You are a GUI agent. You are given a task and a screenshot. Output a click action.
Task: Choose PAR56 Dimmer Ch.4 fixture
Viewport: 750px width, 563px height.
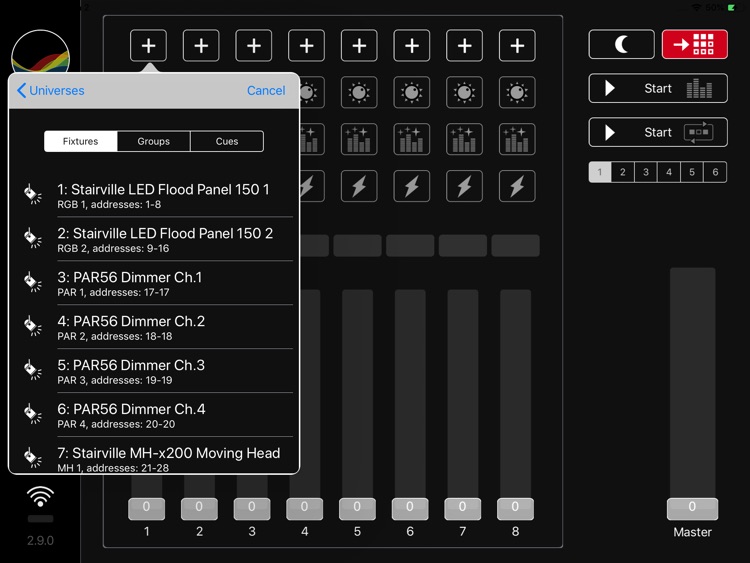[x=153, y=415]
